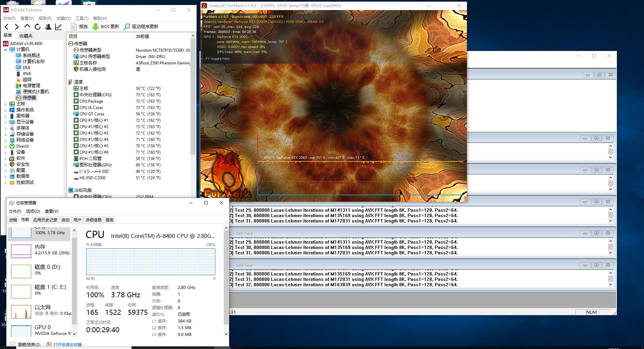
Task: Switch to Task Manager 进程 tab
Action: (x=13, y=220)
